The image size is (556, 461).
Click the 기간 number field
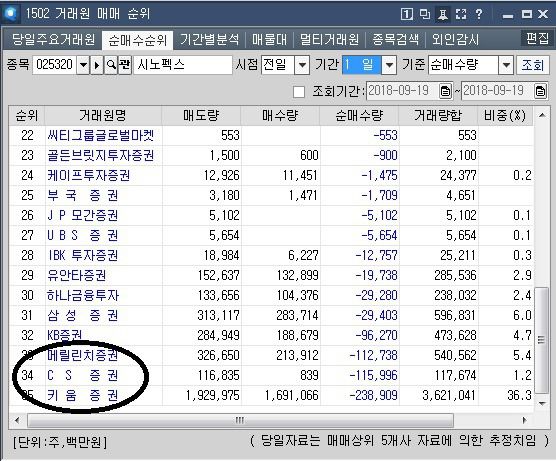pyautogui.click(x=362, y=65)
